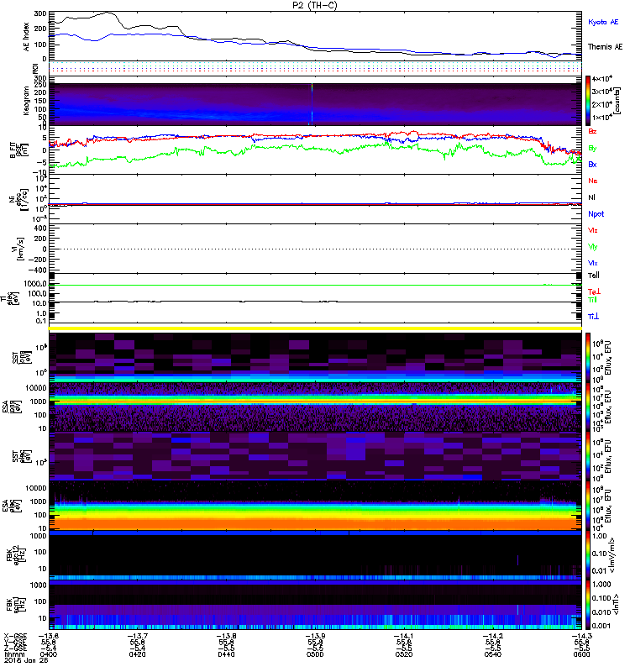Click the bright vertical spike in the Keogram
Image resolution: width=630 pixels, height=672 pixels.
click(x=312, y=103)
